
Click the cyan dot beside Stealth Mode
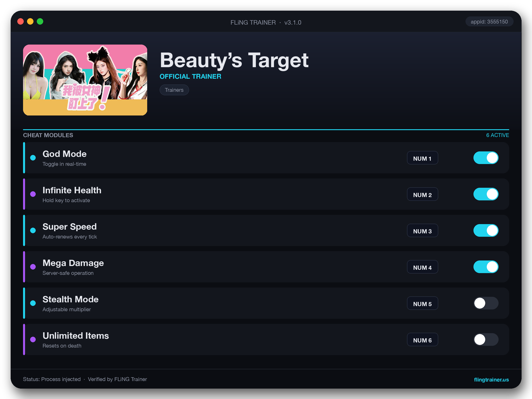point(33,303)
